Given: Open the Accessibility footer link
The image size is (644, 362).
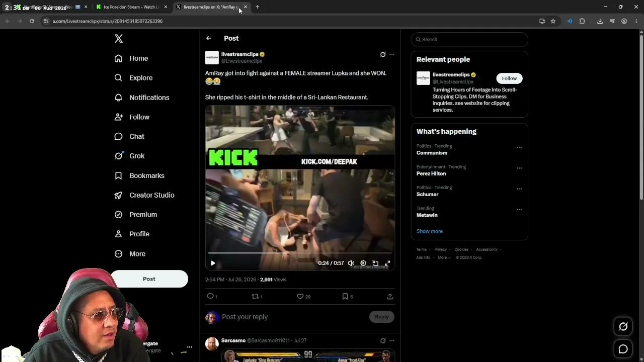Looking at the screenshot, I should [x=487, y=249].
